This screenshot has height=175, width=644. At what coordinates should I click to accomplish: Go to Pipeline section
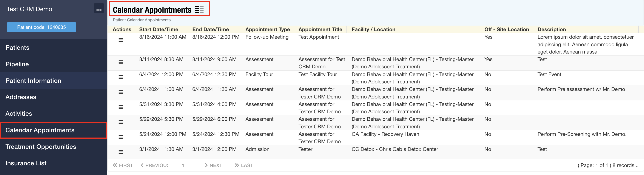17,64
